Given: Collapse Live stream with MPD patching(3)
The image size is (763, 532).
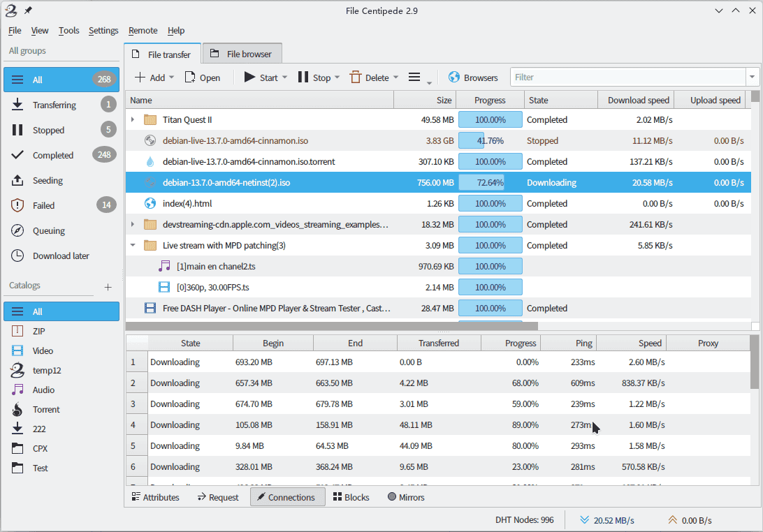Looking at the screenshot, I should pyautogui.click(x=132, y=245).
